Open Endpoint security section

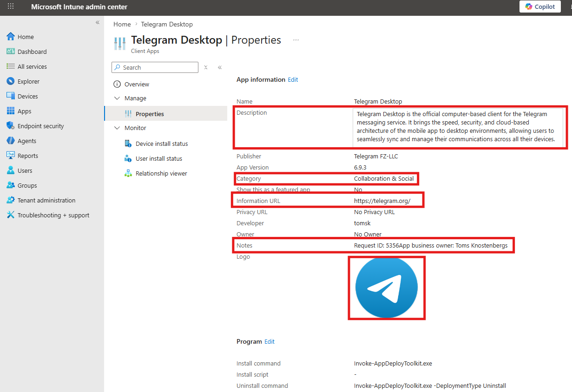(x=41, y=126)
